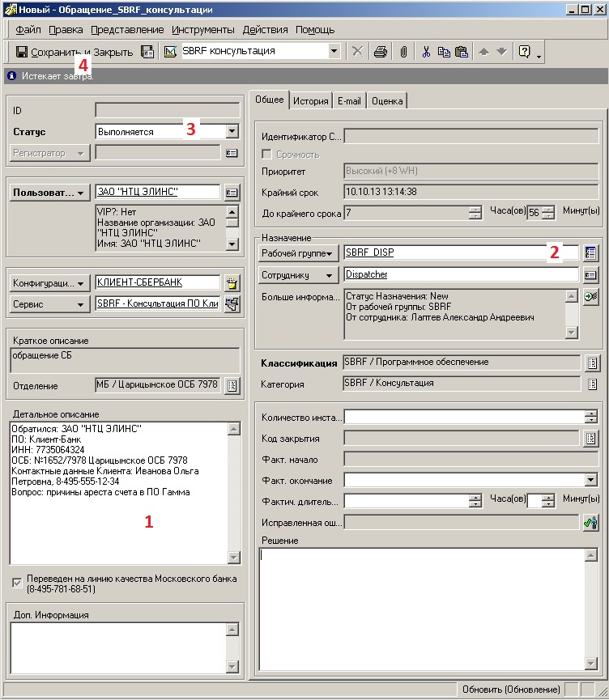Open the Действия menu

point(266,30)
